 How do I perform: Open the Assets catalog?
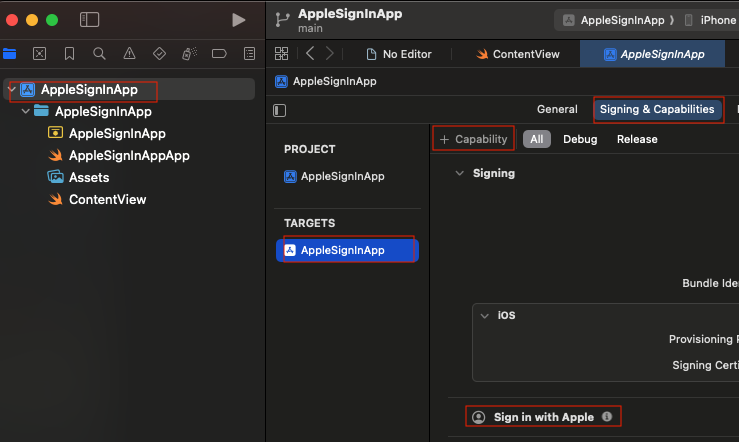pyautogui.click(x=89, y=178)
